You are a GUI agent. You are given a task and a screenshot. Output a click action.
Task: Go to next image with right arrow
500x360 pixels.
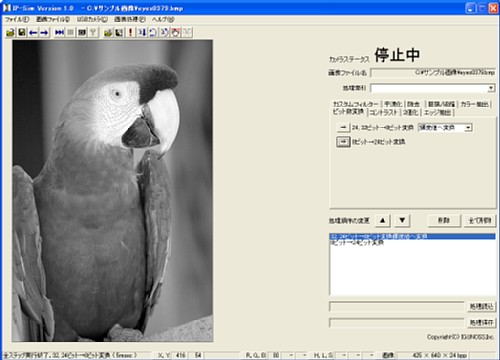(x=44, y=32)
